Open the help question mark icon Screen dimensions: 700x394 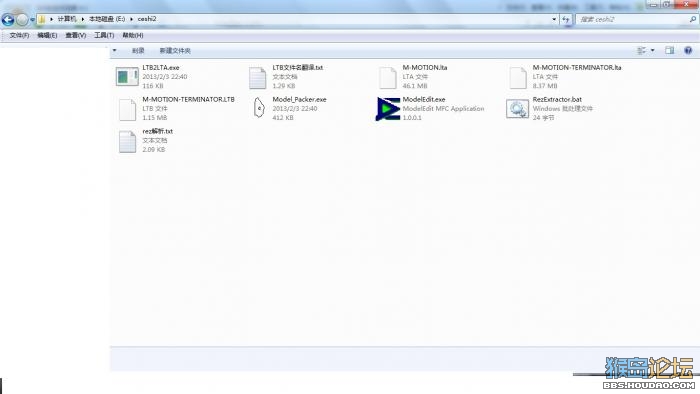(x=688, y=50)
